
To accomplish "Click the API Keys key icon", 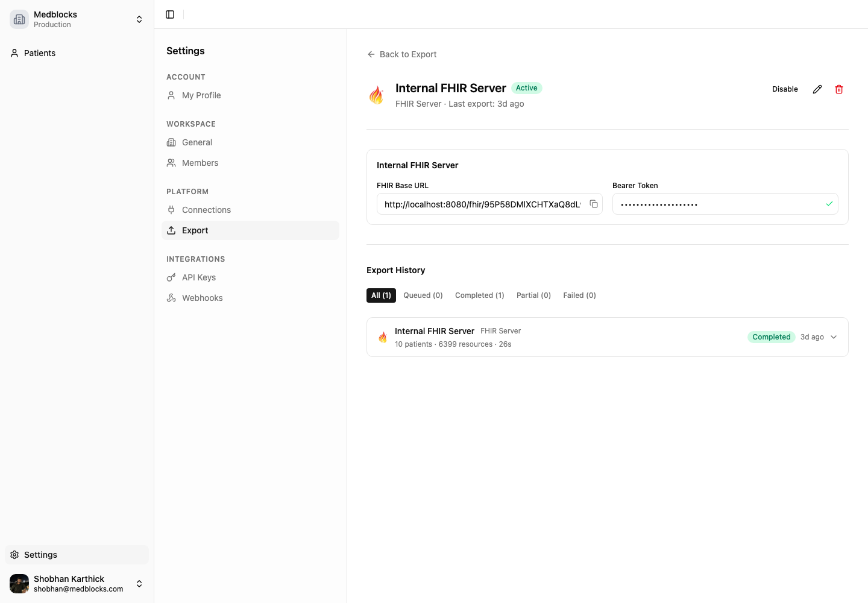I will point(171,277).
